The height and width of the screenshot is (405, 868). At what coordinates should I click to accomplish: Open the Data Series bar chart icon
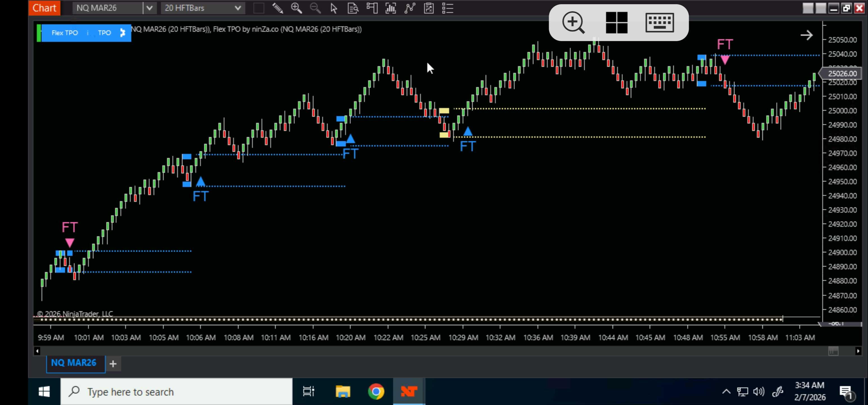[391, 8]
